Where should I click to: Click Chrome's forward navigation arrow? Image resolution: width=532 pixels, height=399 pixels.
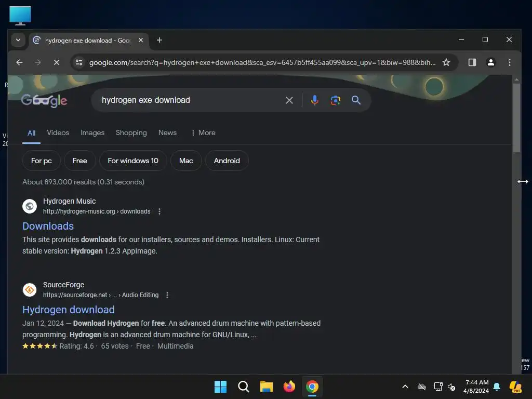37,62
